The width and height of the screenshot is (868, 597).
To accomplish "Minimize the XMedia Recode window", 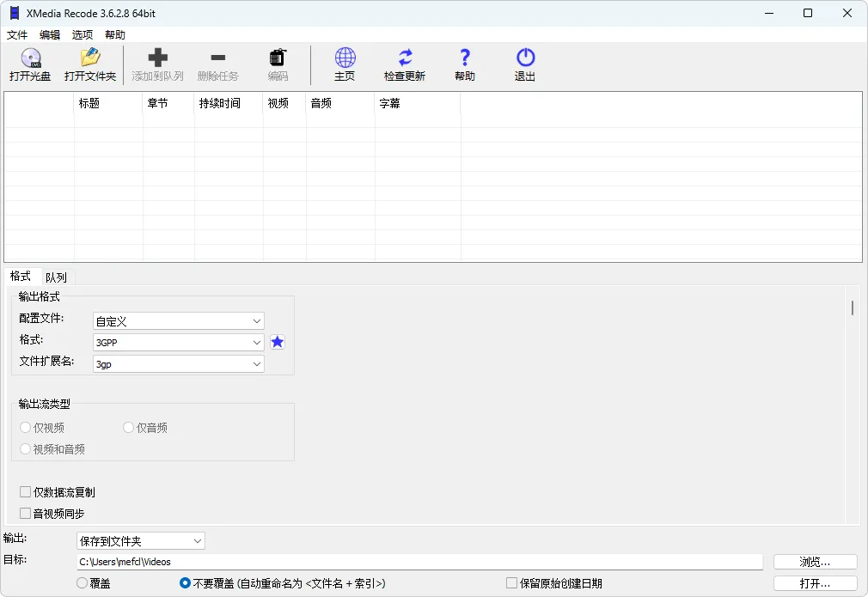I will (x=769, y=13).
